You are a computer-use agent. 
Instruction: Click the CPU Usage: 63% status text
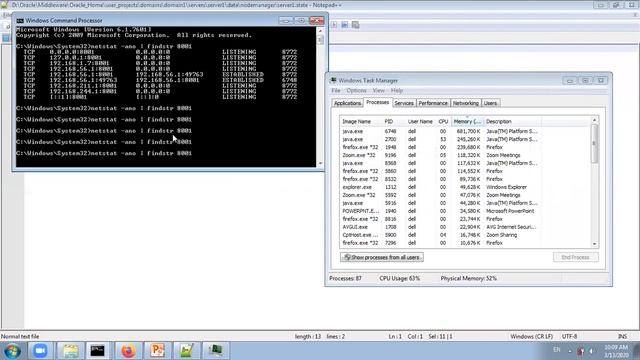tap(400, 278)
